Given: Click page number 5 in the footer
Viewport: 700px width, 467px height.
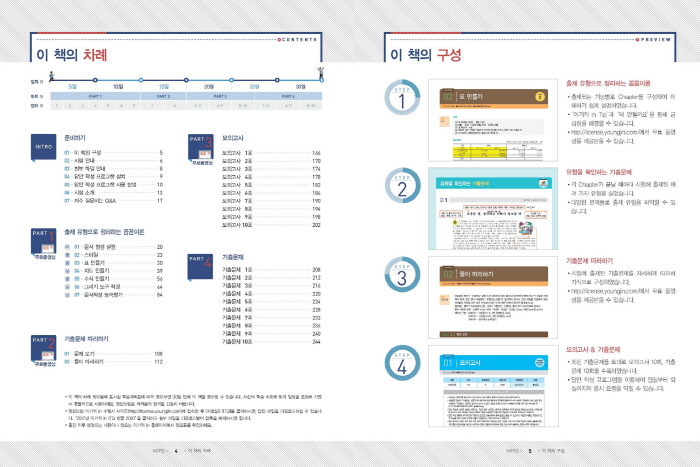Looking at the screenshot, I should click(530, 451).
